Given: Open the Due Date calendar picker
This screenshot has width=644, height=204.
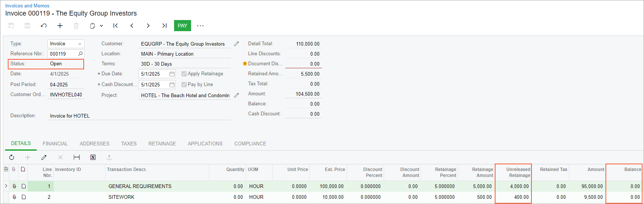Looking at the screenshot, I should 172,74.
